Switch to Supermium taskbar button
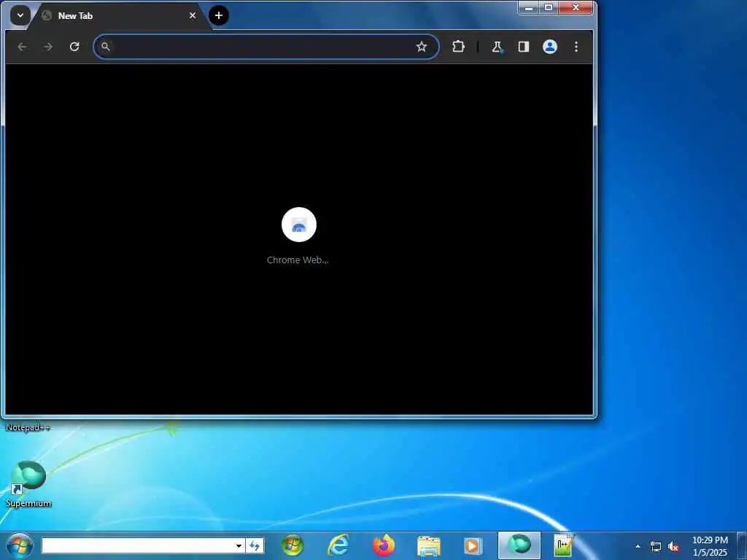The width and height of the screenshot is (747, 560). [x=519, y=545]
